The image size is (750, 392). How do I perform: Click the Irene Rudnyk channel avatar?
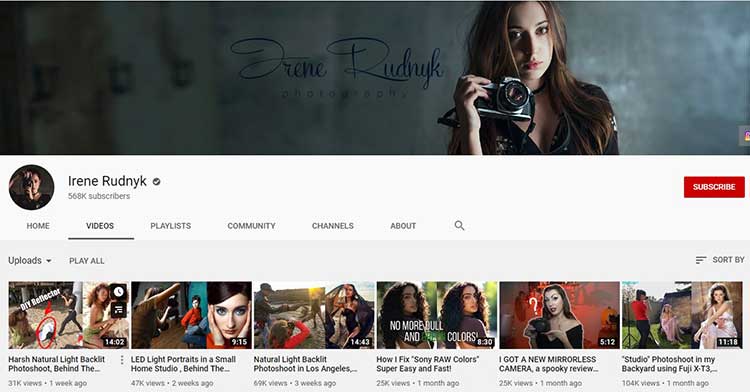(x=32, y=187)
